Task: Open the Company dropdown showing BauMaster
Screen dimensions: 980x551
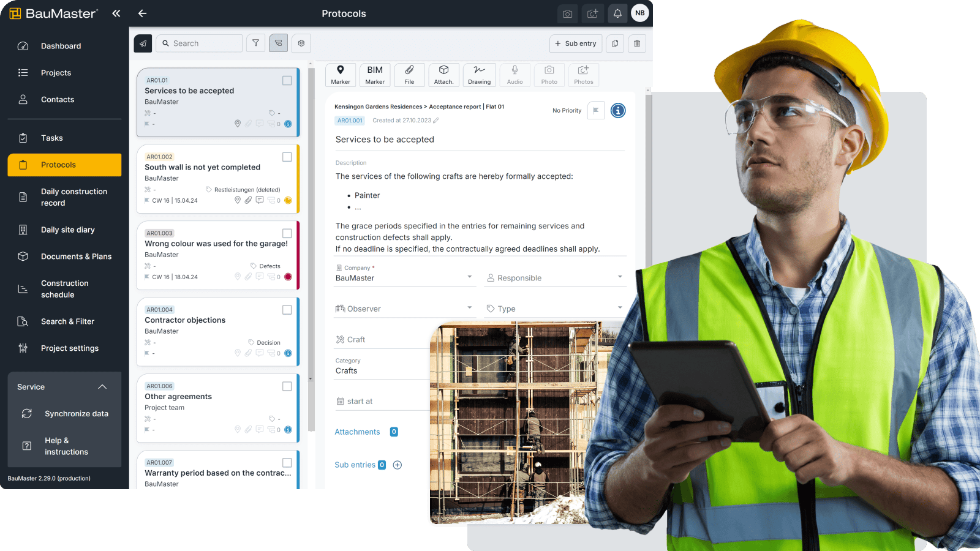Action: (404, 277)
